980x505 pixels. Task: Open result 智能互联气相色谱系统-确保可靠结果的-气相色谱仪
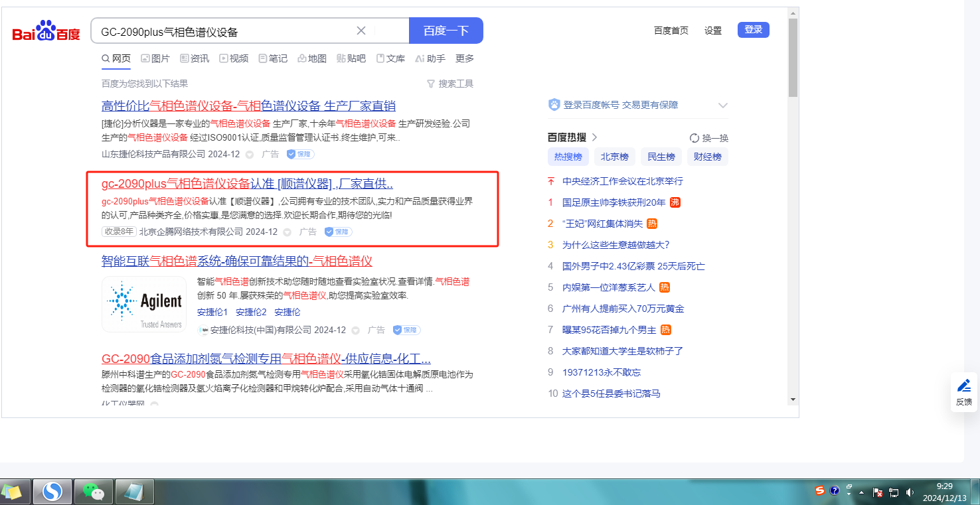[x=237, y=261]
